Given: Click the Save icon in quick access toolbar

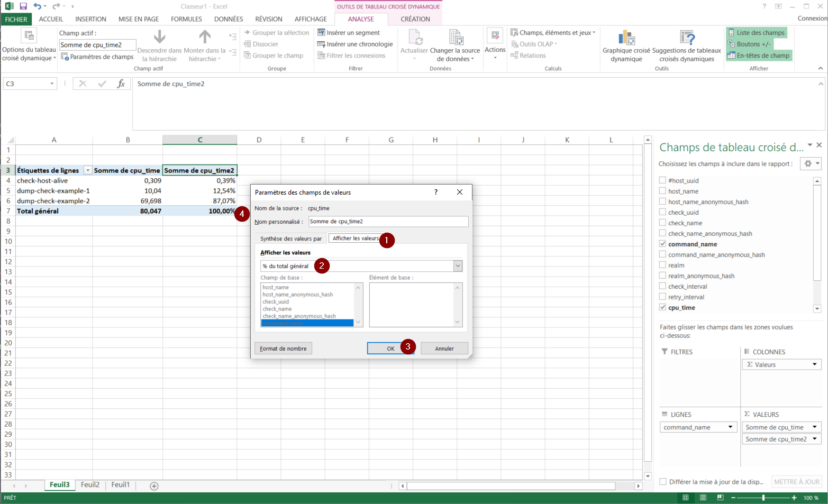Looking at the screenshot, I should point(23,6).
